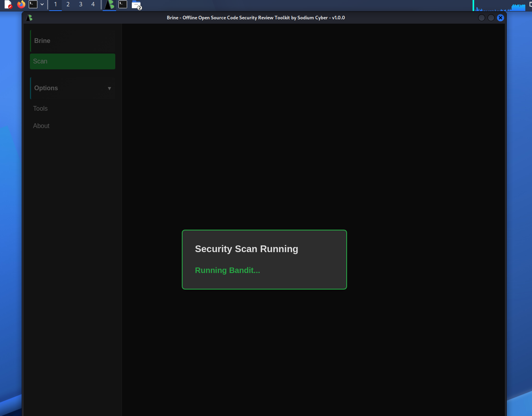The image size is (532, 416).
Task: Open the About page in sidebar
Action: tap(41, 126)
